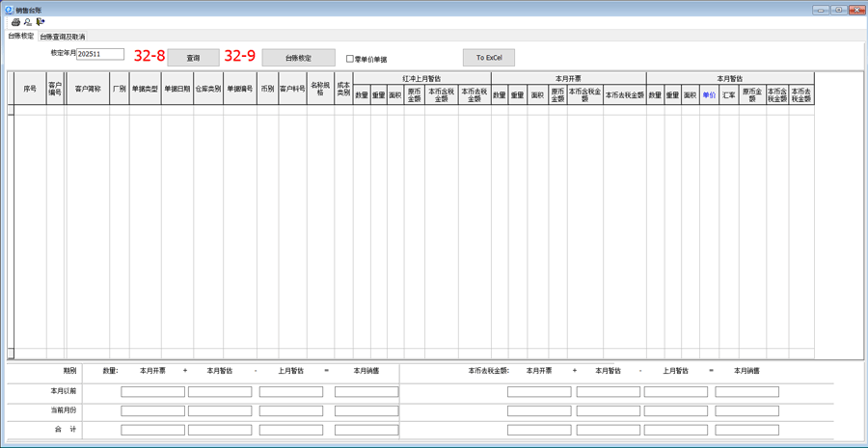The image size is (868, 448).
Task: Click the blue 单价 column header
Action: point(709,95)
